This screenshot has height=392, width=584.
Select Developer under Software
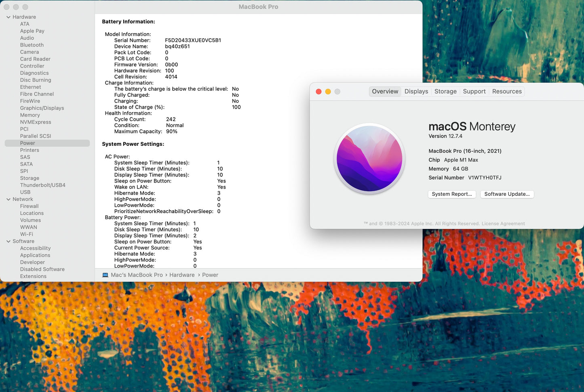[32, 262]
